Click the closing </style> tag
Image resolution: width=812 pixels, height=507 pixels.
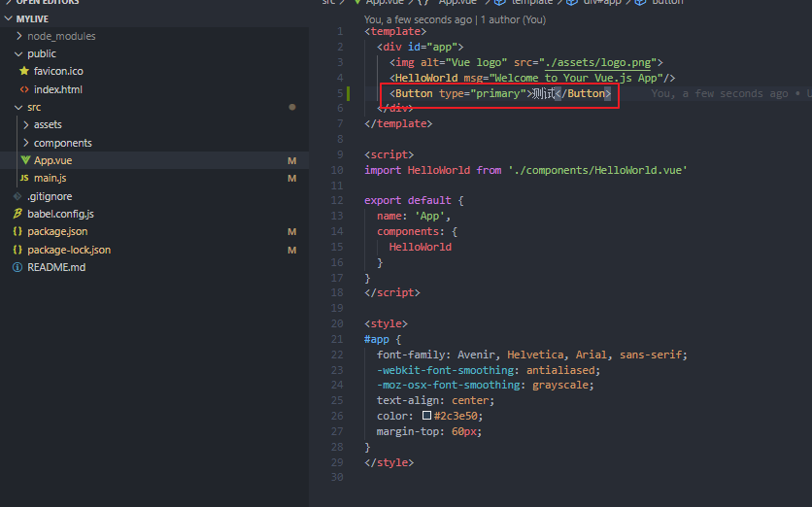click(389, 462)
